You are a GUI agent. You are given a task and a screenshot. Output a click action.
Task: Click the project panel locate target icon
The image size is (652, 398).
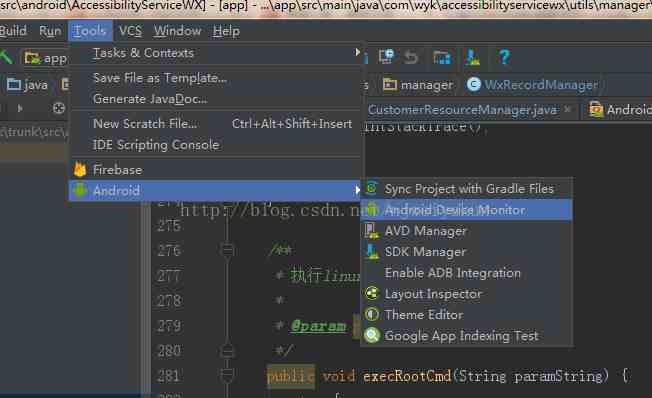pos(59,108)
